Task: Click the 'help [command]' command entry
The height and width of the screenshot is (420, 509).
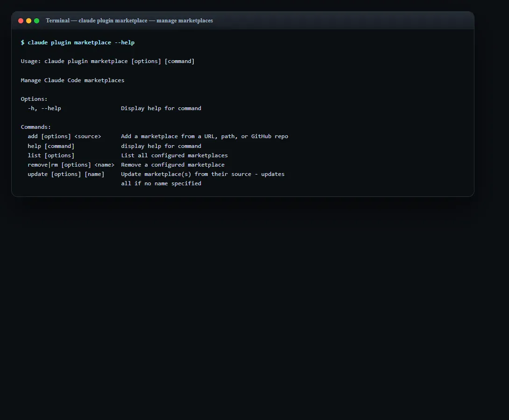Action: tap(51, 146)
